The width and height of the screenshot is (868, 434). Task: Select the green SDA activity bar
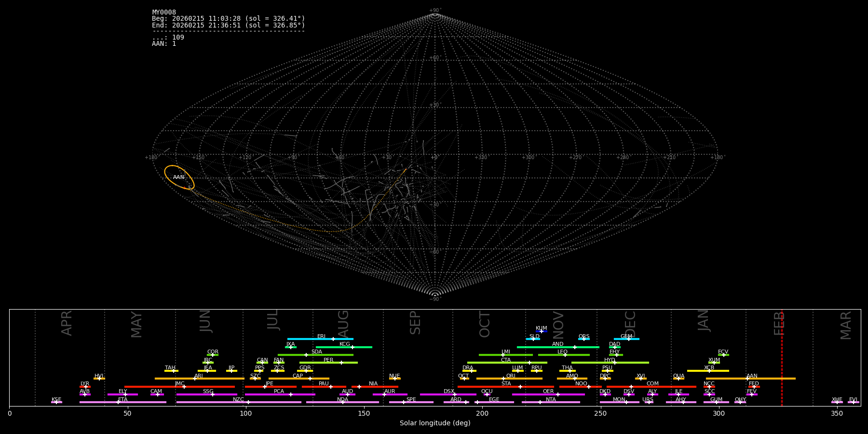click(x=315, y=355)
